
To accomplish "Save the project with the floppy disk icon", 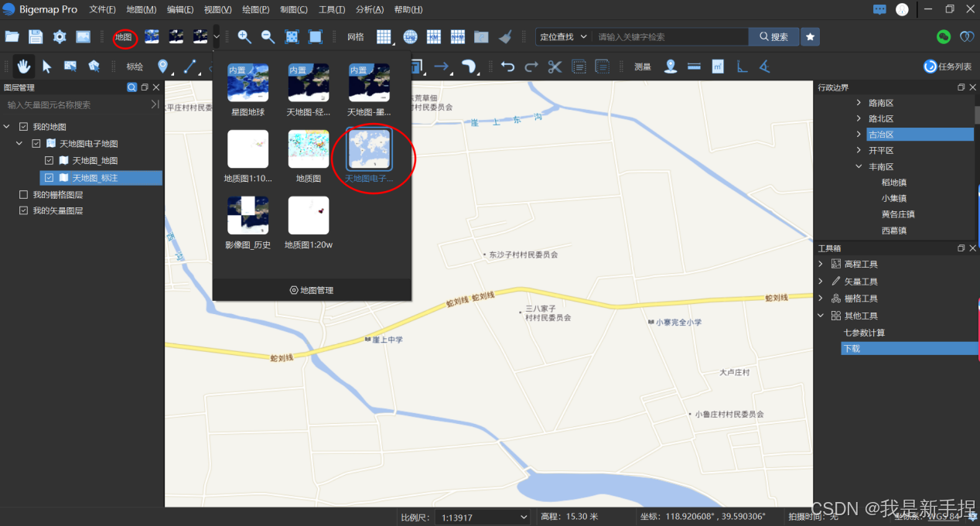I will point(36,36).
